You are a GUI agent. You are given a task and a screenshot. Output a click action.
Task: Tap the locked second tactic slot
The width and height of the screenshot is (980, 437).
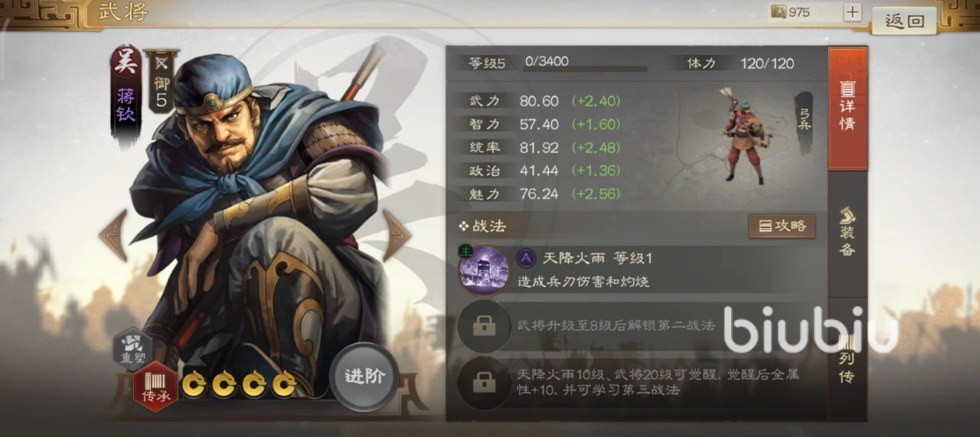pos(484,326)
